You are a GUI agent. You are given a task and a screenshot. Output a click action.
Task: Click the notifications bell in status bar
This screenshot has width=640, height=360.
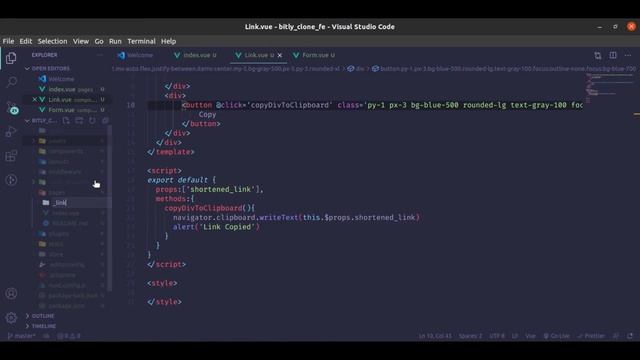(630, 336)
